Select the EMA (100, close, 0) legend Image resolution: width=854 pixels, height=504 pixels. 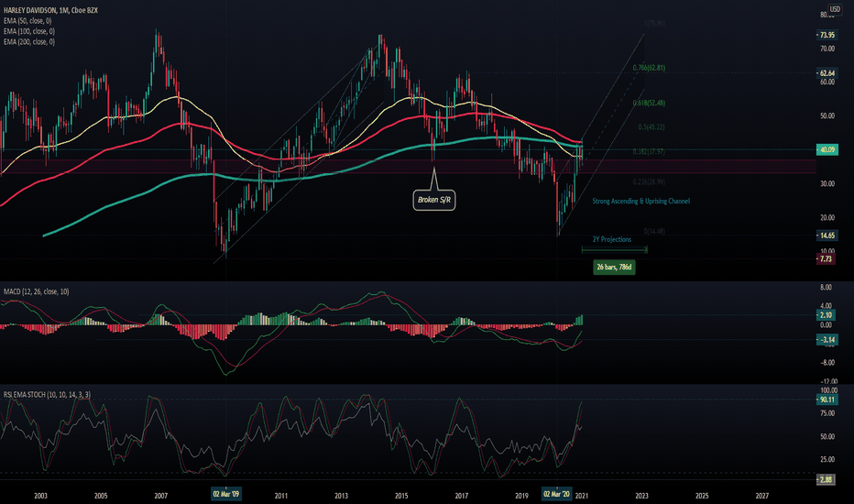29,31
